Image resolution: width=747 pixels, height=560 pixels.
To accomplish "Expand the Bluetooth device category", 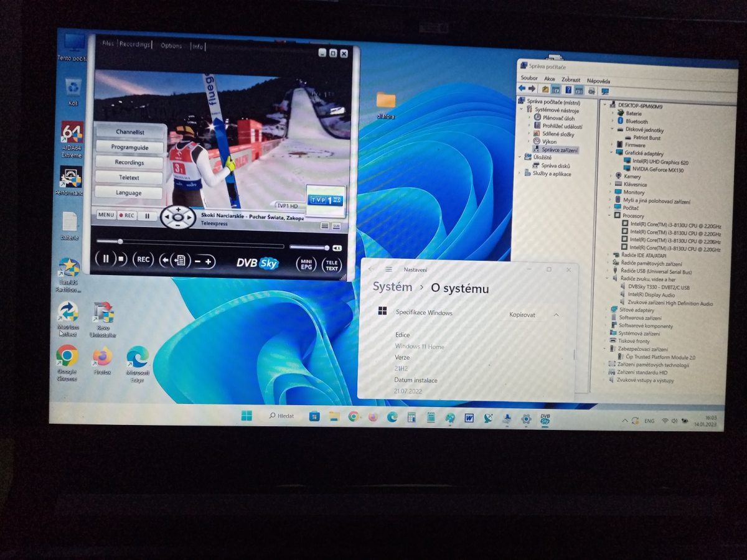I will pos(613,121).
